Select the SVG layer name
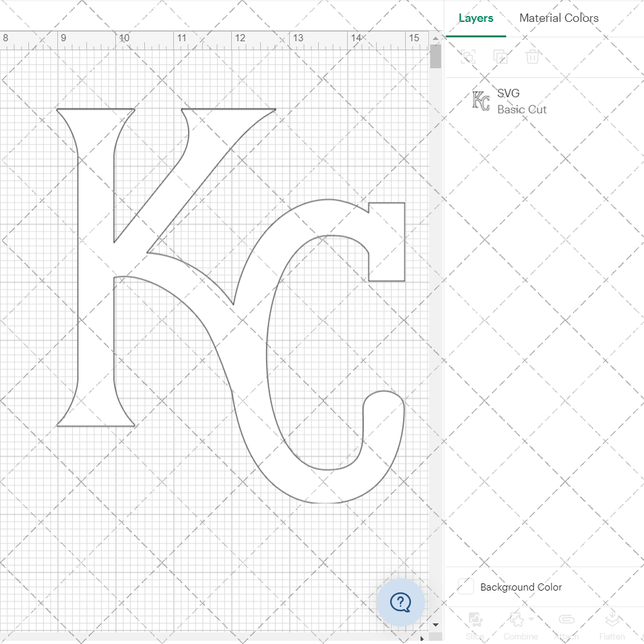 (508, 93)
